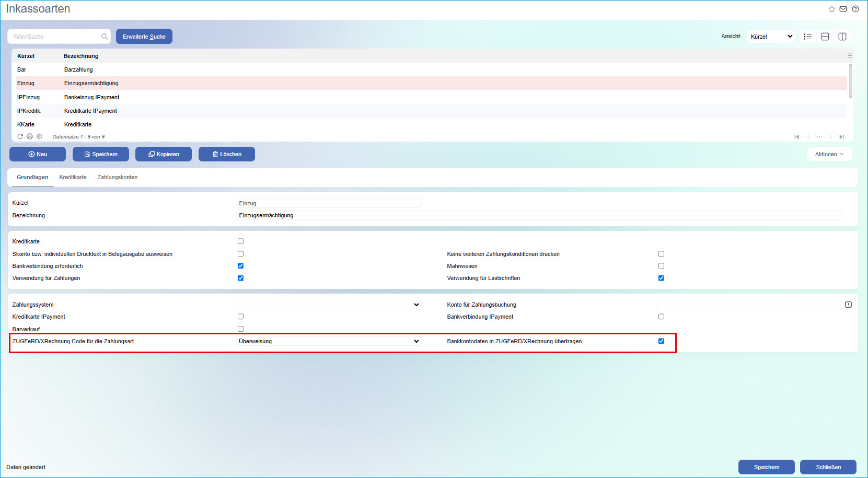Open the mail envelope icon in header
This screenshot has width=868, height=478.
click(843, 9)
